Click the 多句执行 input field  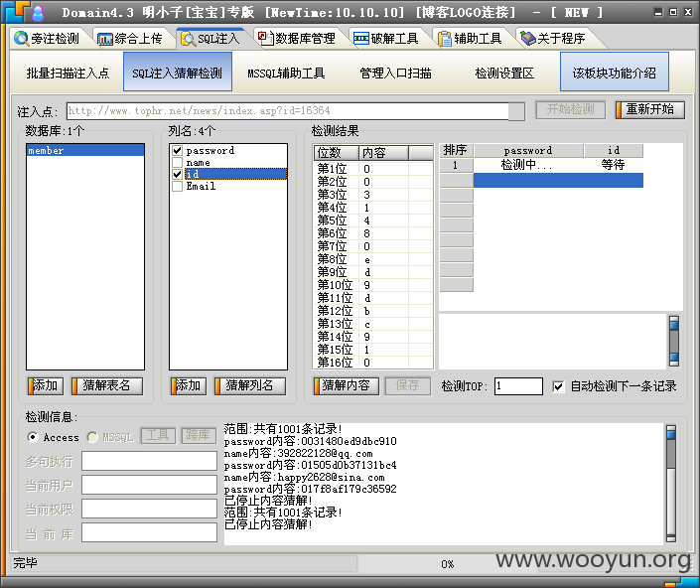(x=150, y=461)
